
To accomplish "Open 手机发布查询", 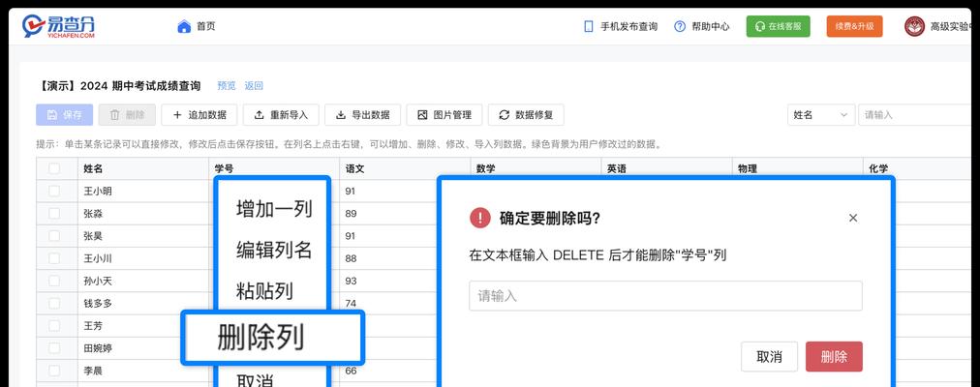I will 628,26.
